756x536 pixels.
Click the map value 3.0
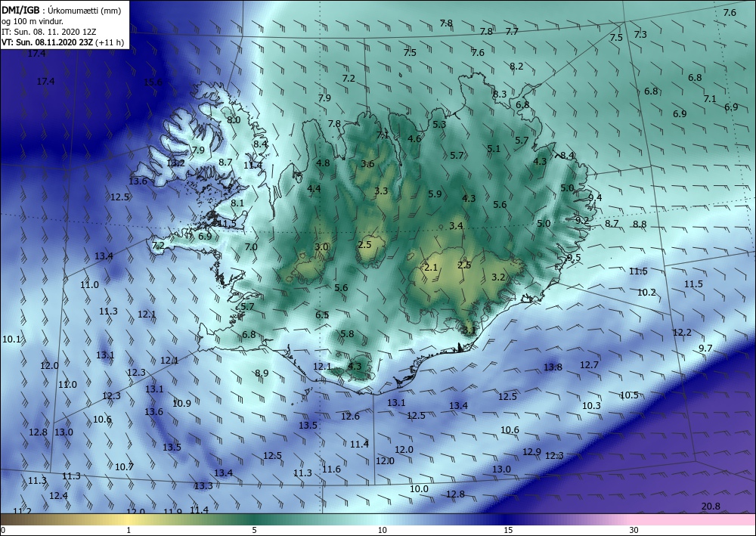point(321,246)
